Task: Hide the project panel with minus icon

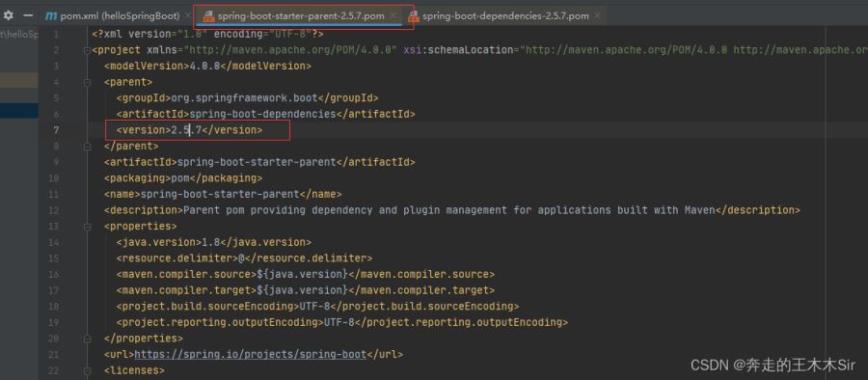Action: coord(28,15)
